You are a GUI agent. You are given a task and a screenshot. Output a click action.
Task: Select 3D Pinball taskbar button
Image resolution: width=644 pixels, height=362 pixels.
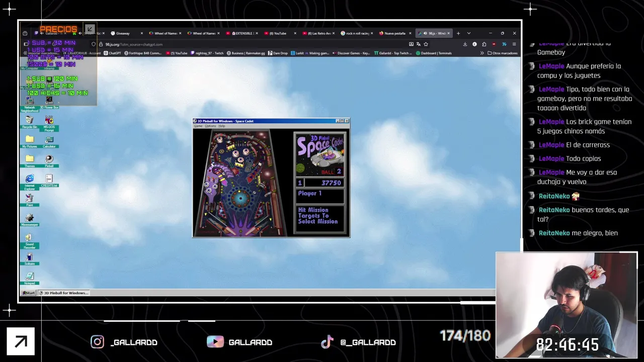(x=64, y=293)
